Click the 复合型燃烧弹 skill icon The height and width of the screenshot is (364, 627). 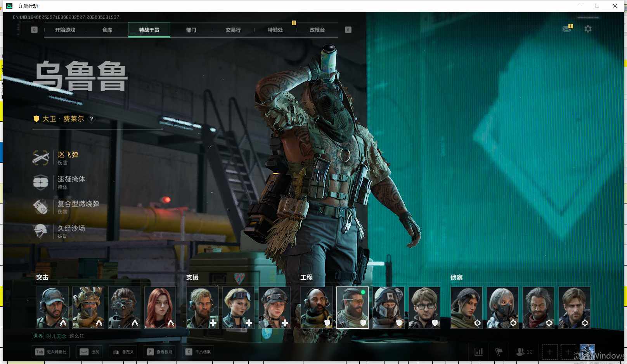click(41, 207)
